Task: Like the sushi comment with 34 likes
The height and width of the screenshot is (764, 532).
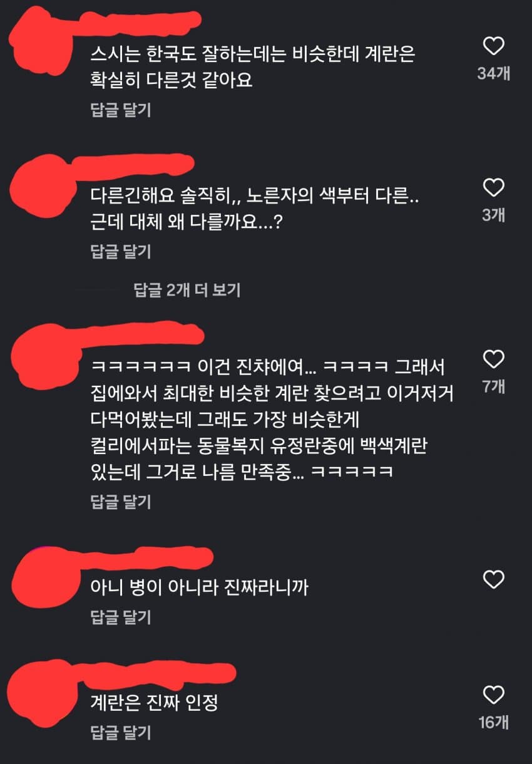Action: point(494,46)
